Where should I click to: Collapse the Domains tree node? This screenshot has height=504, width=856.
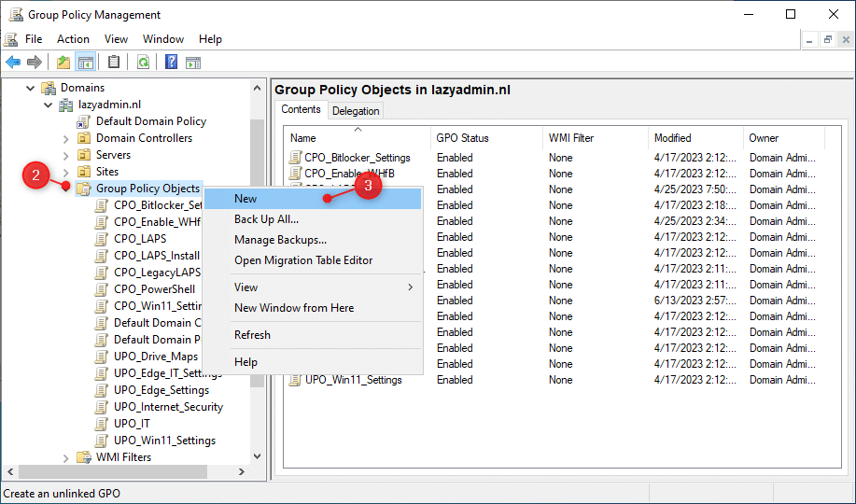click(31, 88)
